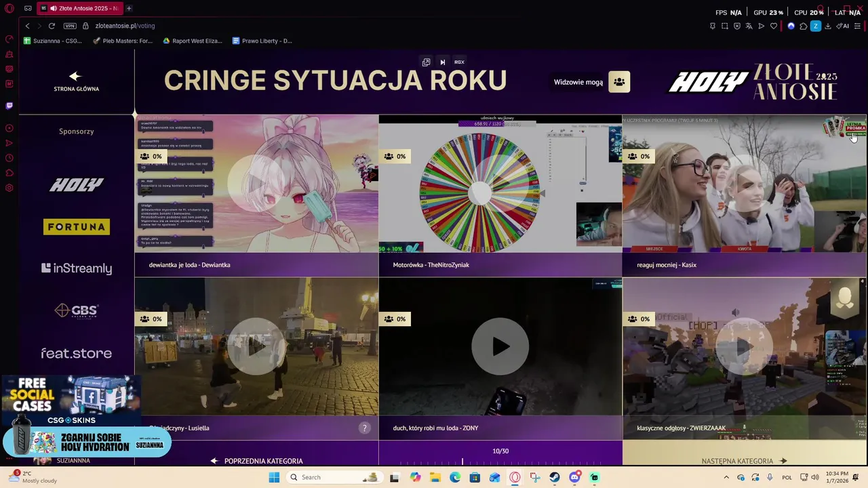Click the question mark on Lusiella card
868x488 pixels.
364,428
